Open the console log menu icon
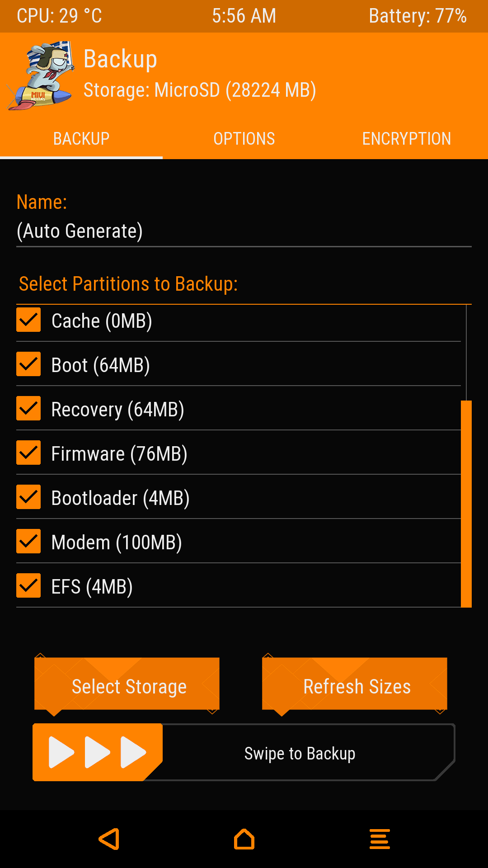488x868 pixels. 380,839
